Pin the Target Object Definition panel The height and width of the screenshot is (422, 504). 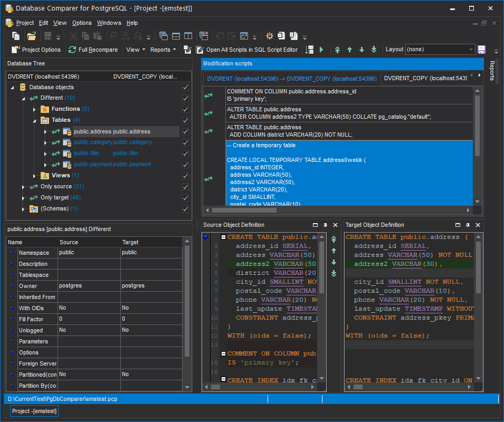pyautogui.click(x=468, y=225)
